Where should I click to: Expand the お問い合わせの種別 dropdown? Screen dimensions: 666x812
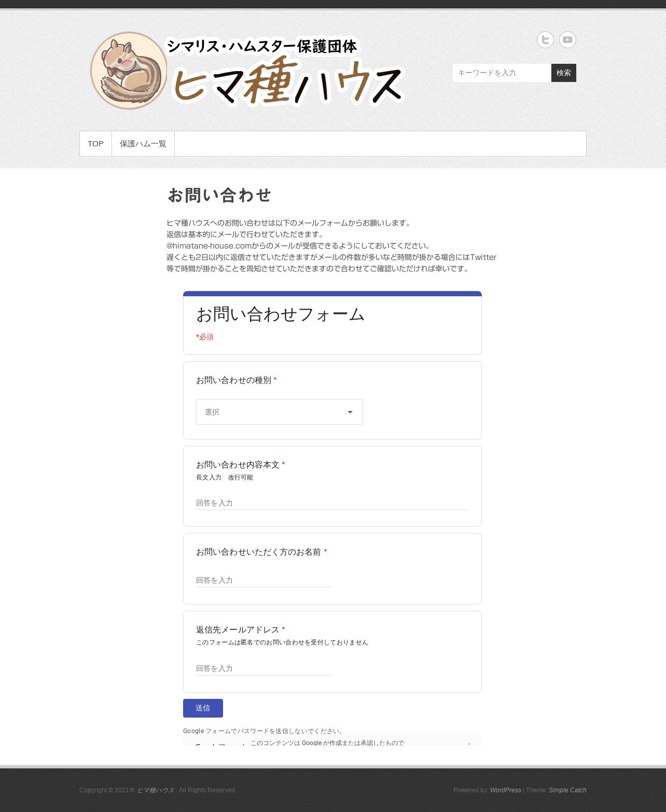[280, 412]
